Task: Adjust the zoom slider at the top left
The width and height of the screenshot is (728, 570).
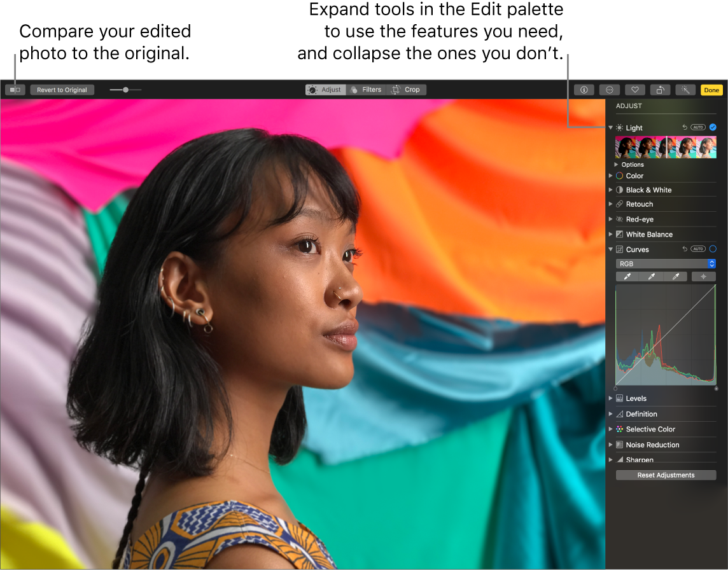Action: 125,89
